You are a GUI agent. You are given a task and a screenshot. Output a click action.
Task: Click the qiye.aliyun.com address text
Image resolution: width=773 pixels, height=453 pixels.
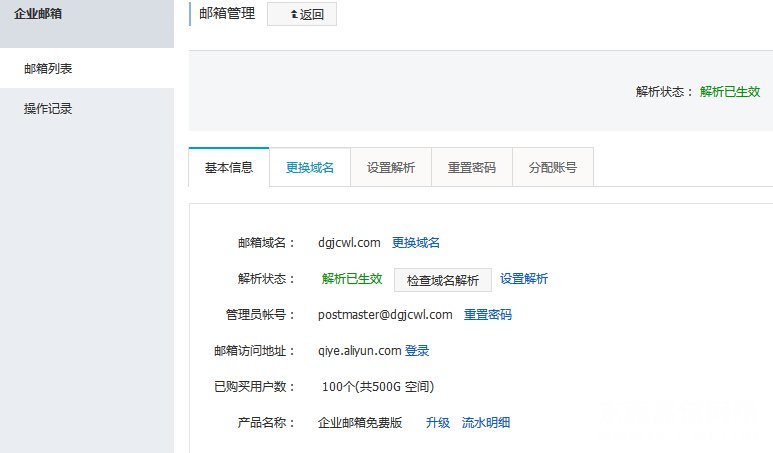(359, 350)
